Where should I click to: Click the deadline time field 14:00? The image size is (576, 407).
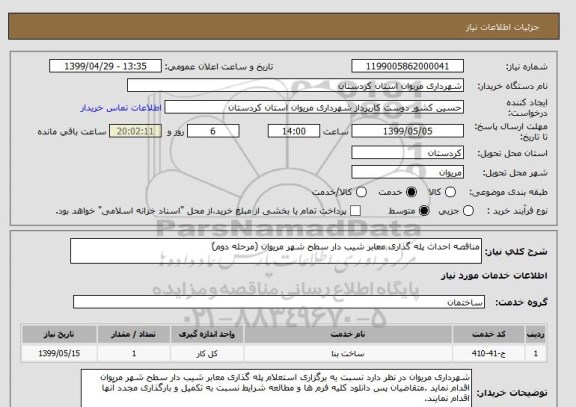point(294,131)
